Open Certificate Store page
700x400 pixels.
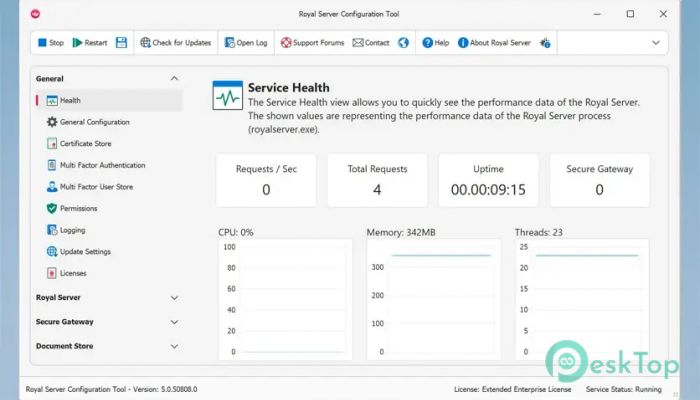86,144
